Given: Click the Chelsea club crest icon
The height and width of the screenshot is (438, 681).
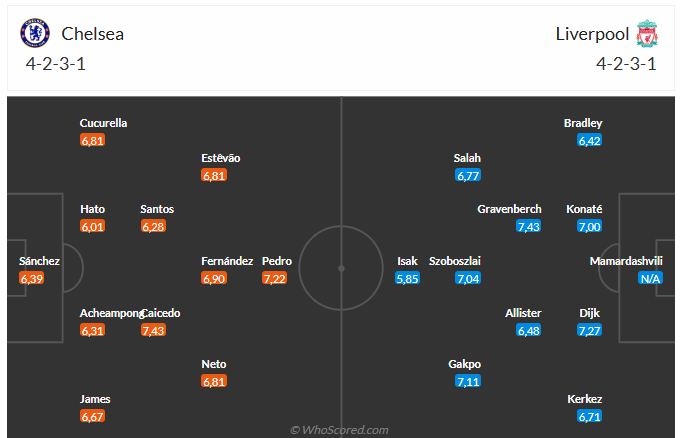Looking at the screenshot, I should point(36,34).
